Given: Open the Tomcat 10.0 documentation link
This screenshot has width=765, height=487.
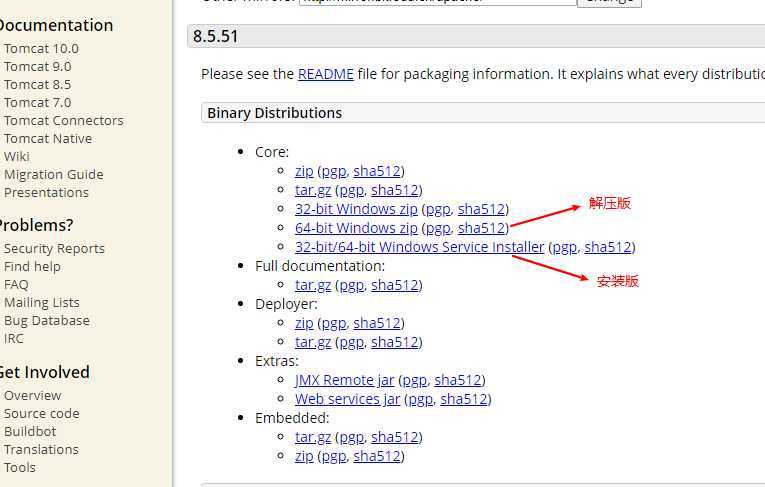Looking at the screenshot, I should pyautogui.click(x=41, y=49).
